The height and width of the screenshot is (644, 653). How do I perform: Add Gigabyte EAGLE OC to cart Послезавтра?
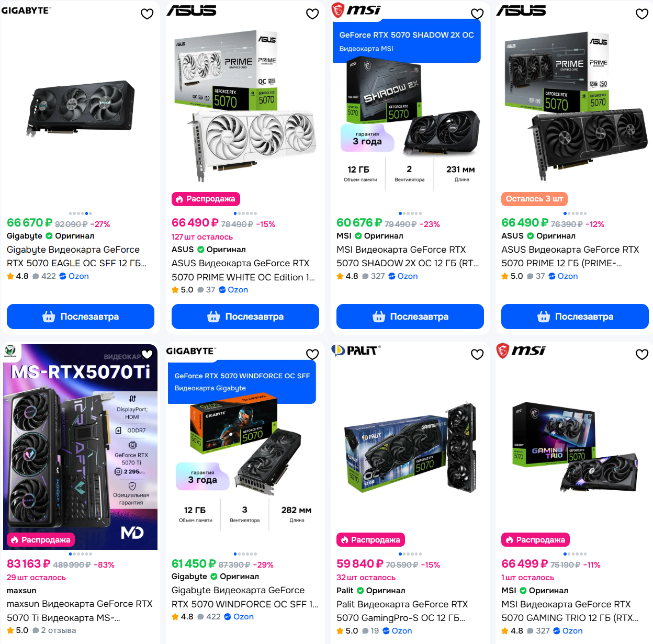pos(81,317)
